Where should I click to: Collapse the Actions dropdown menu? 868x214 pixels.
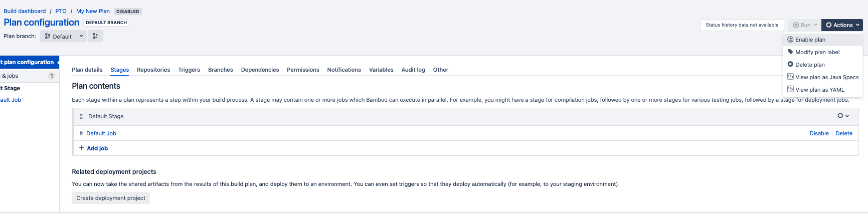(x=842, y=25)
